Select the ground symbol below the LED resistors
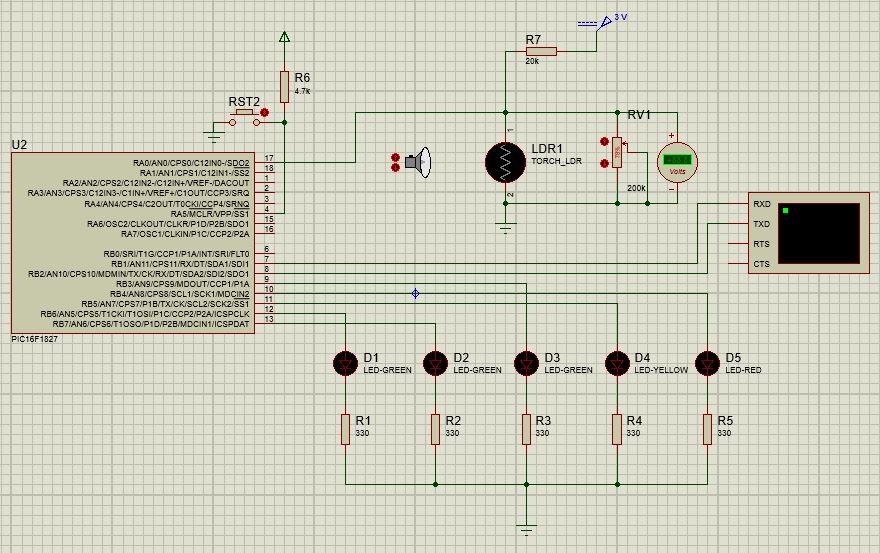 click(526, 530)
